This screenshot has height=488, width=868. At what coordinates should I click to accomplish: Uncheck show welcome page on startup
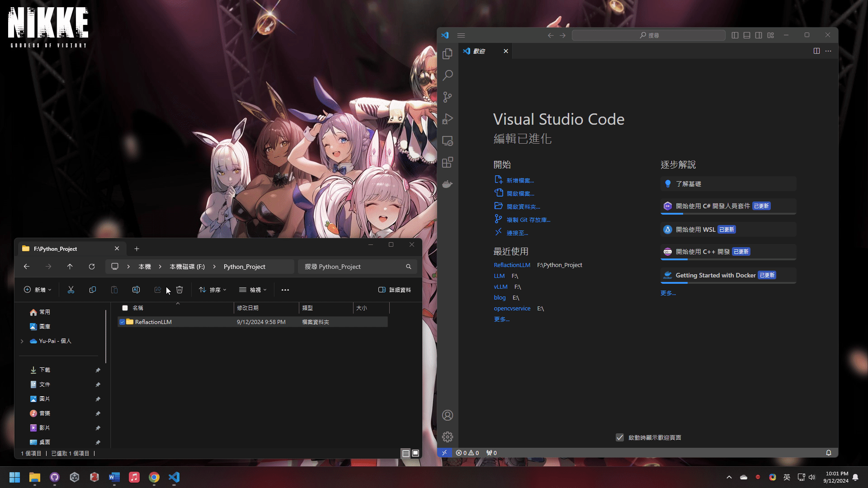tap(620, 437)
